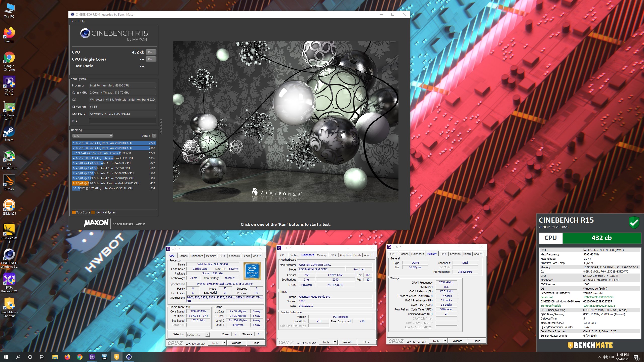Open Tools dropdown arrow in right CPU-Z
Screen dimensions: 644x362
(445, 341)
